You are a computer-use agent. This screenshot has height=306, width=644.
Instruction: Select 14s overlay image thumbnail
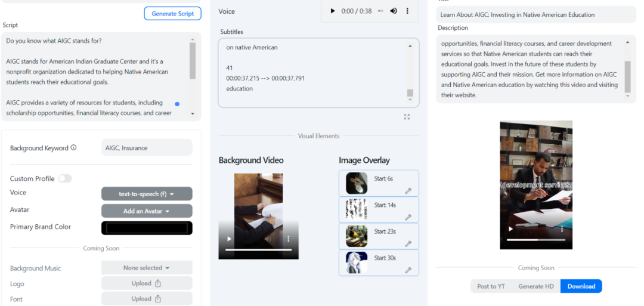356,209
